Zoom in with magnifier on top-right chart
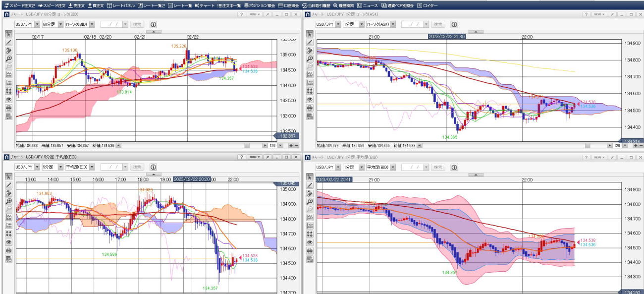The image size is (644, 294). [310, 59]
